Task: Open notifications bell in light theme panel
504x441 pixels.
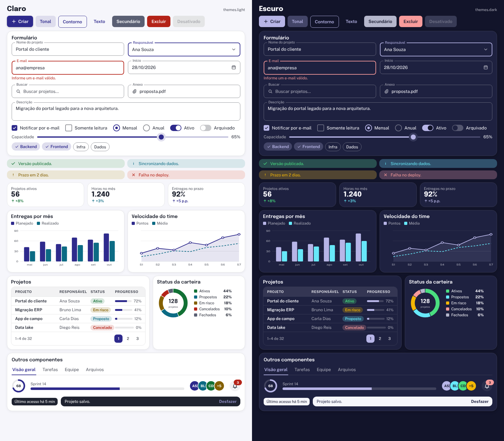Action: click(x=235, y=386)
